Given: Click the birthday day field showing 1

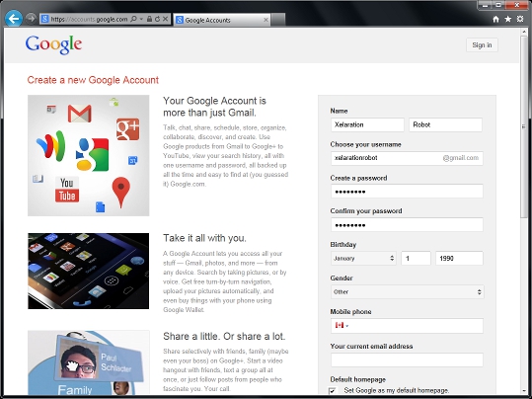Looking at the screenshot, I should [416, 259].
